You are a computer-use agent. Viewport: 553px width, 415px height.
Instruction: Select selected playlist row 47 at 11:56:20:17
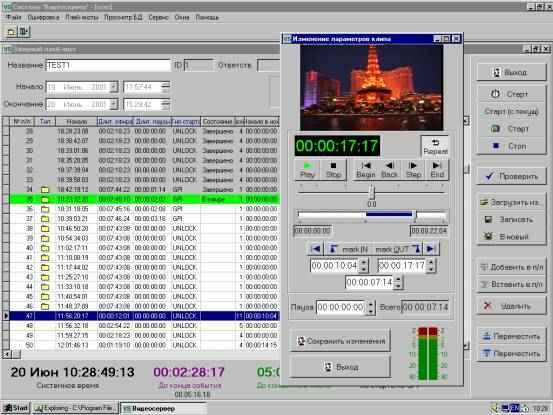pyautogui.click(x=145, y=316)
